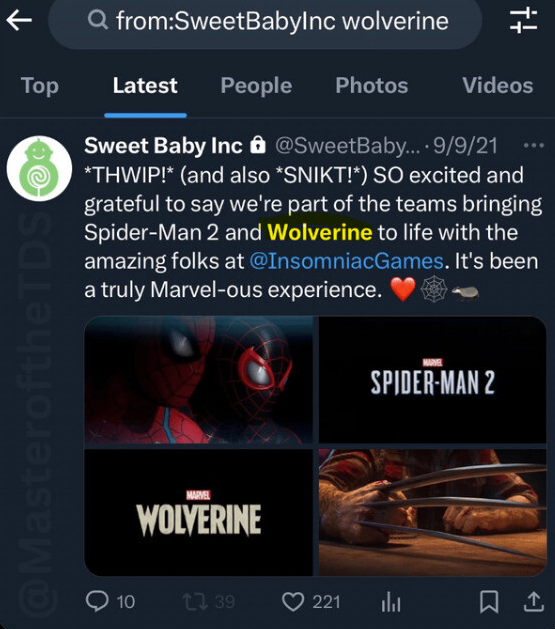Select the Latest tab

145,86
